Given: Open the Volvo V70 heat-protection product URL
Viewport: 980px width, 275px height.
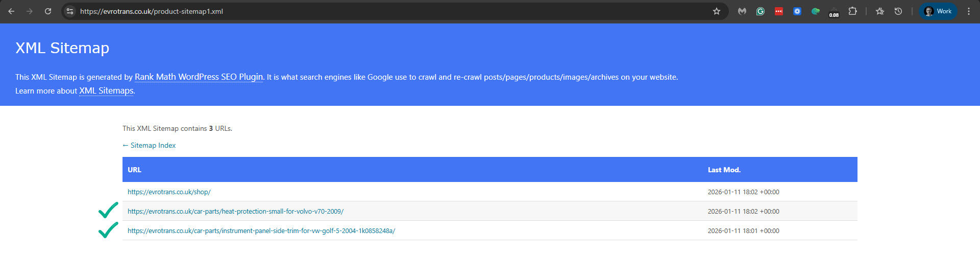Looking at the screenshot, I should pos(235,211).
